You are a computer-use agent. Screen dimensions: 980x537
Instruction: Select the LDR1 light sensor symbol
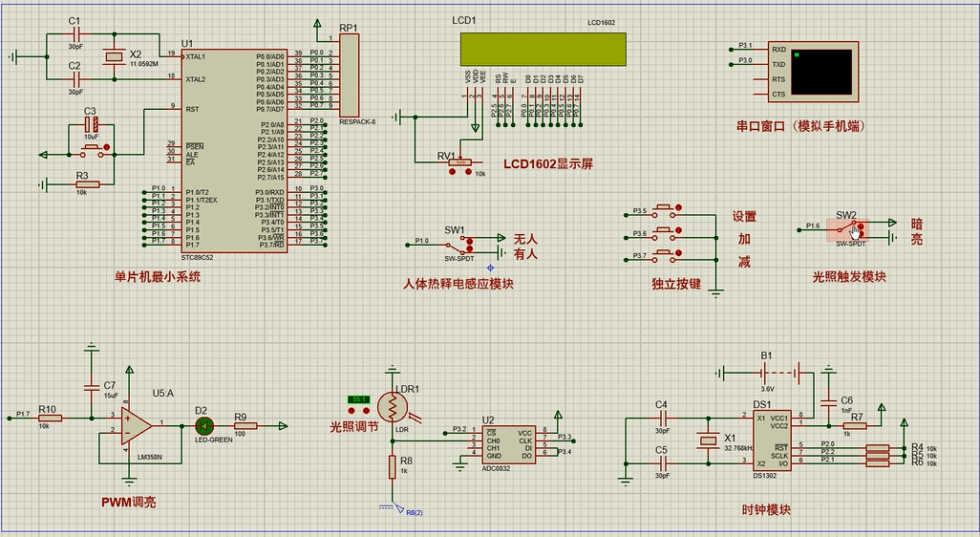tap(392, 406)
